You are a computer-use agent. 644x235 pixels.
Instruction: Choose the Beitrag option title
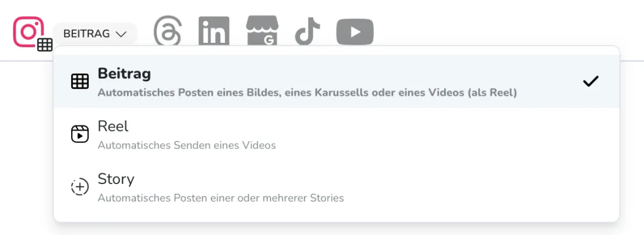click(x=124, y=74)
